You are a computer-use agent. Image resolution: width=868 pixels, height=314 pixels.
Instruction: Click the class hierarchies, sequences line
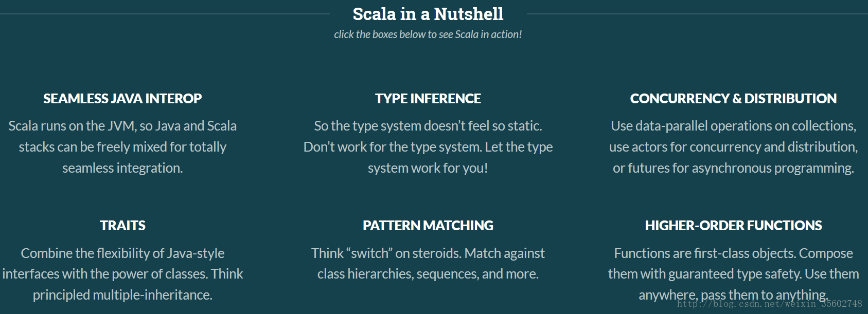tap(428, 274)
